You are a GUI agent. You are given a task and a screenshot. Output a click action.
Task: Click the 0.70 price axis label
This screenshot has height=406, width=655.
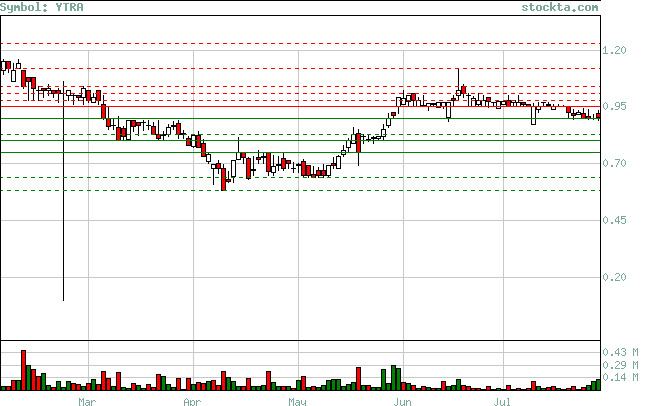[x=614, y=163]
